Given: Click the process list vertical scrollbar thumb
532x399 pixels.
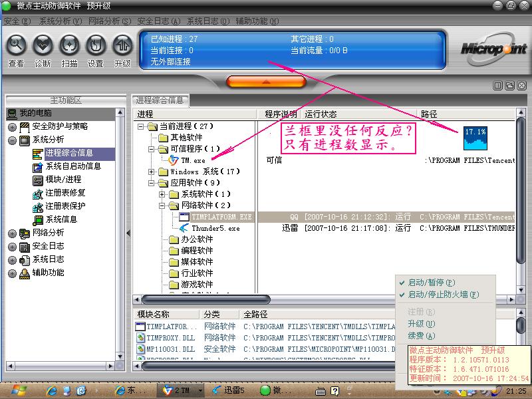Looking at the screenshot, I should (521, 190).
